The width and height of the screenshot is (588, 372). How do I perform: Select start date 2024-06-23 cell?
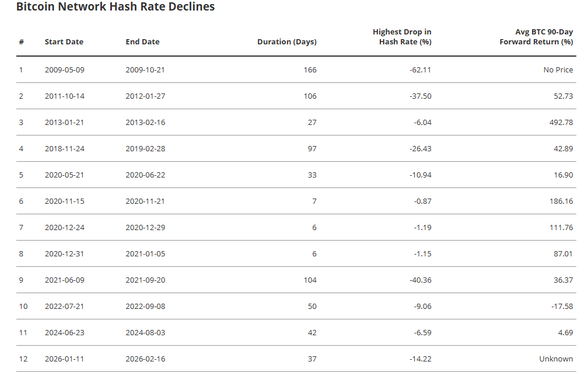[65, 333]
